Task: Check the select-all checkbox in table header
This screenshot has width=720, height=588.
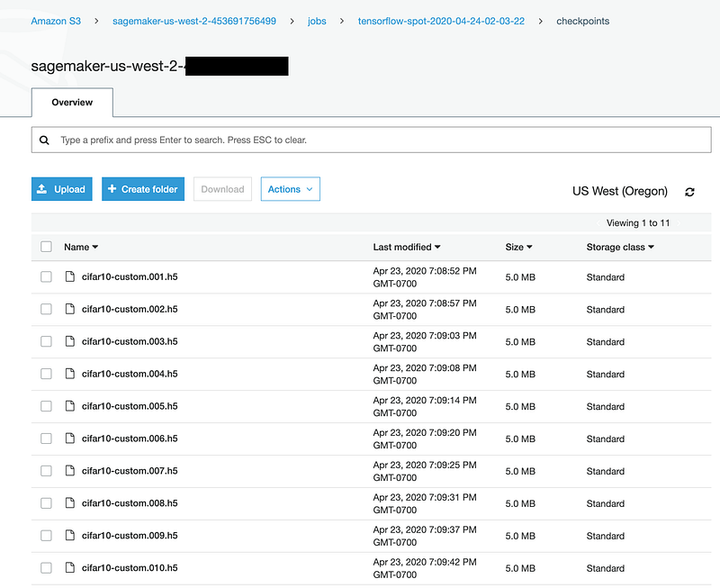Action: [x=46, y=247]
